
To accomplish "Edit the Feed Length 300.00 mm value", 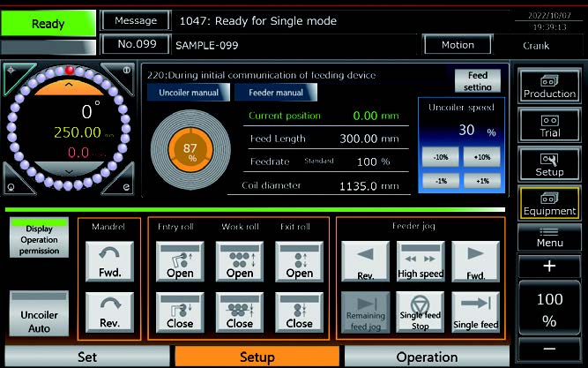I will click(369, 139).
